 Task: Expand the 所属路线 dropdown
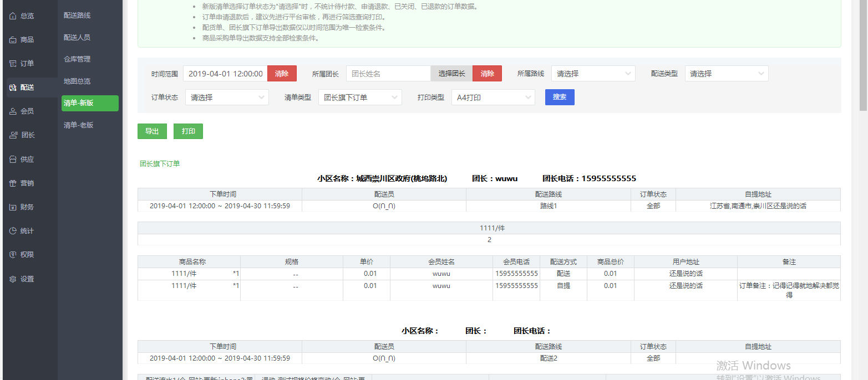[593, 74]
